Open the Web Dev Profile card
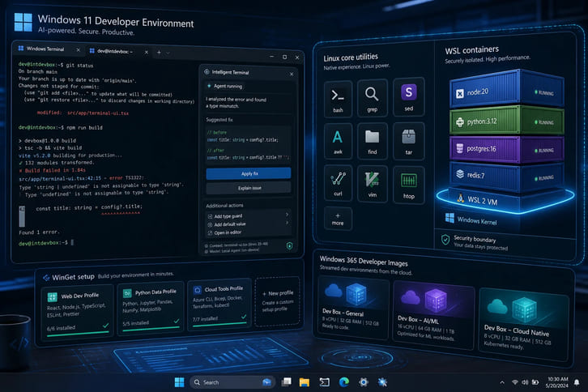This screenshot has height=392, width=588. [x=78, y=312]
